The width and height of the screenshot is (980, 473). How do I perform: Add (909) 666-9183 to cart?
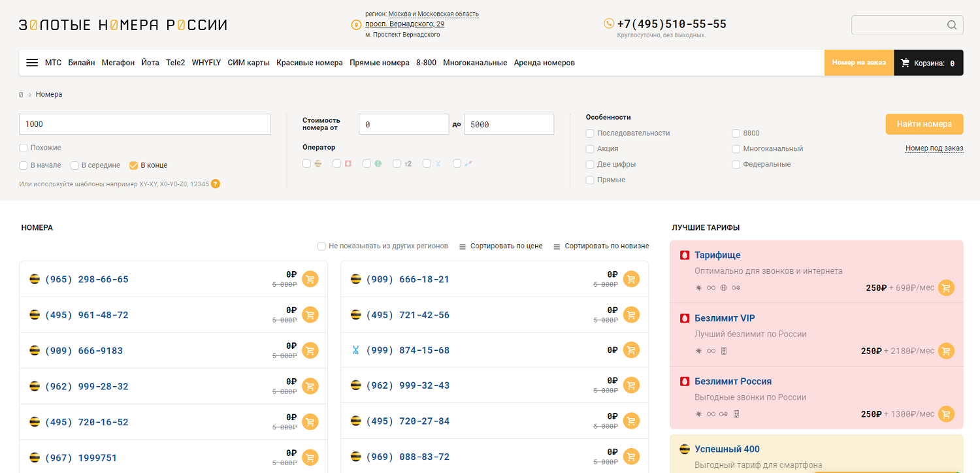click(x=310, y=350)
